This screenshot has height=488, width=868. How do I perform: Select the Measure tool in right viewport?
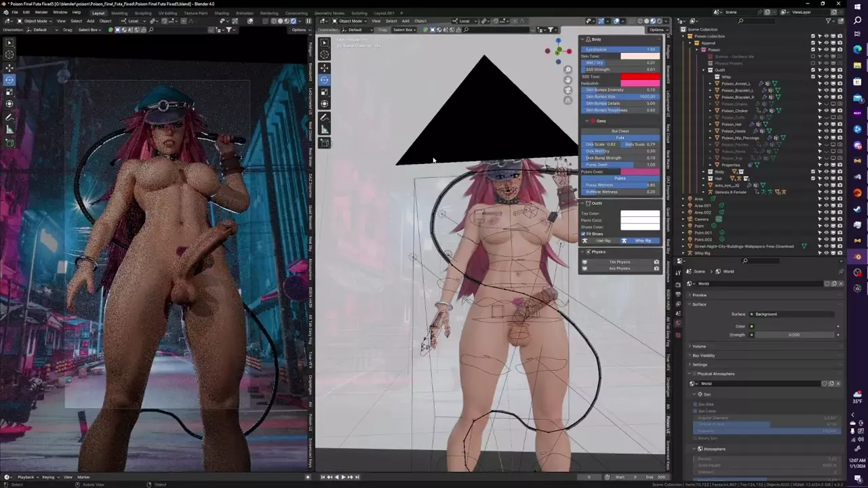click(x=324, y=129)
